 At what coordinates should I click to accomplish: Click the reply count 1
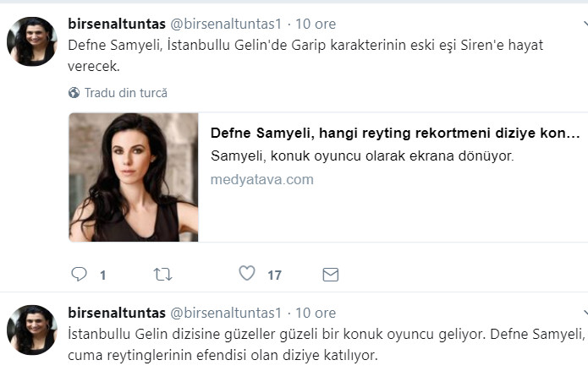pos(103,275)
